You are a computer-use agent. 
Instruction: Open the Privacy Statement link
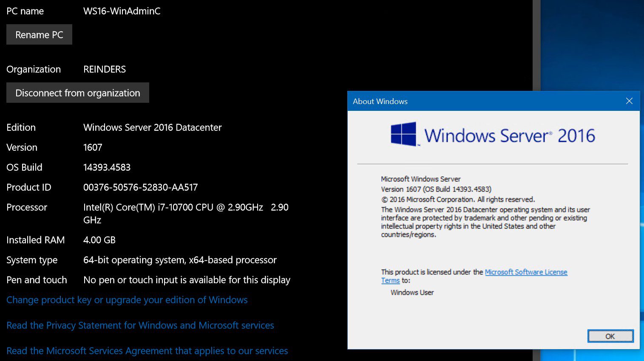[x=140, y=325]
